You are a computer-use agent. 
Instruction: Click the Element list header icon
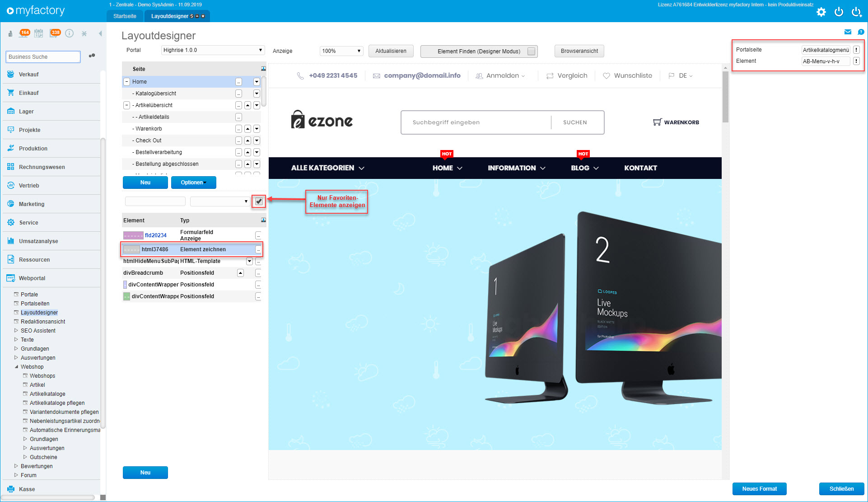pyautogui.click(x=263, y=220)
